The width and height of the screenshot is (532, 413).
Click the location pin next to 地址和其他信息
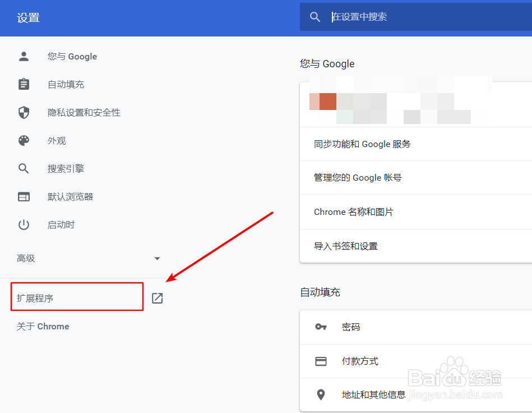[x=321, y=394]
